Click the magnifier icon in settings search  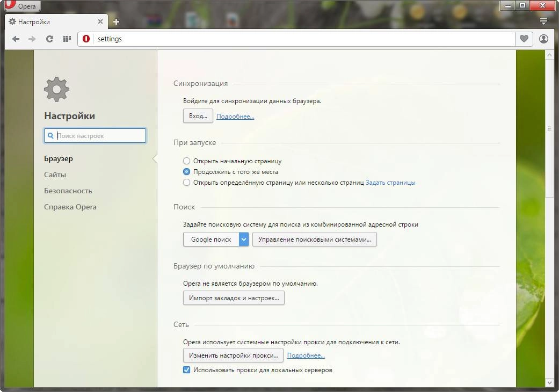50,135
